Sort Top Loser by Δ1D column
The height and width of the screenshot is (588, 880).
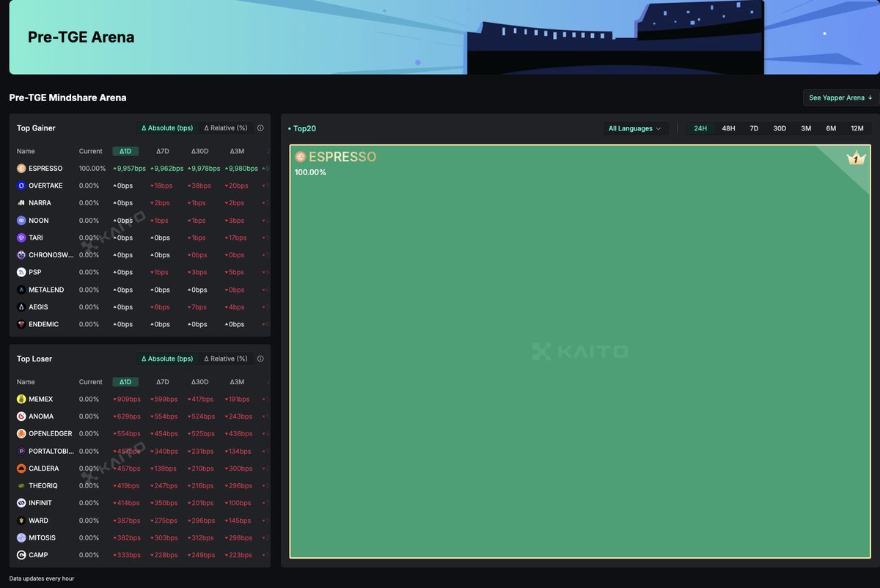point(125,382)
